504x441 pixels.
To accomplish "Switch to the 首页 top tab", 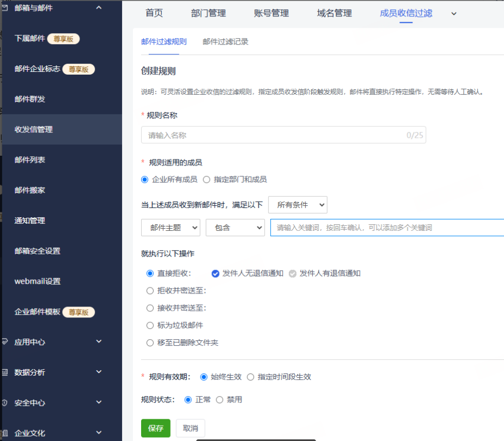I will (x=154, y=13).
